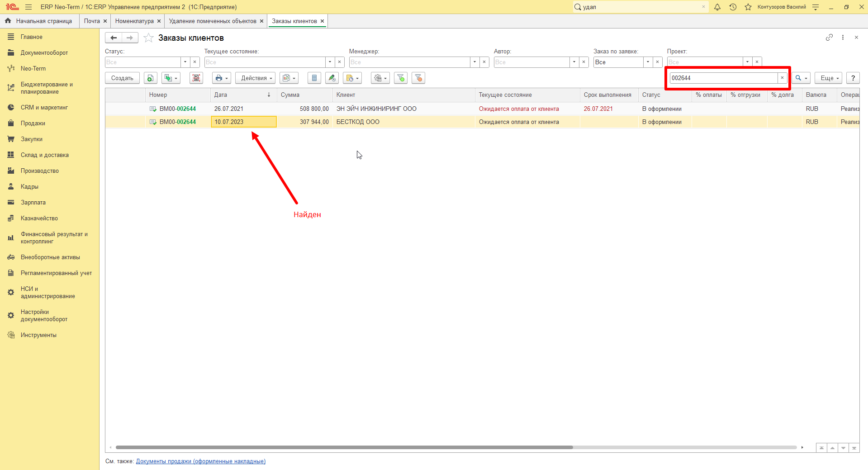Click the order search input field
Screen dimensions: 868x470
724,78
